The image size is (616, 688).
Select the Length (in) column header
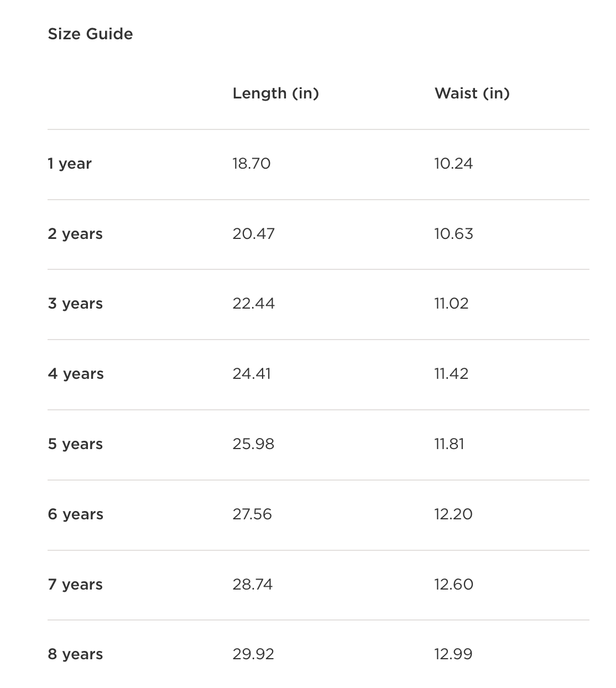click(276, 93)
